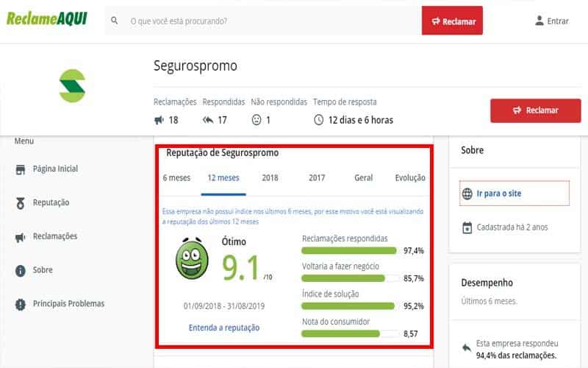Click the '94,4% das reclamações' text
The width and height of the screenshot is (588, 368).
point(516,355)
